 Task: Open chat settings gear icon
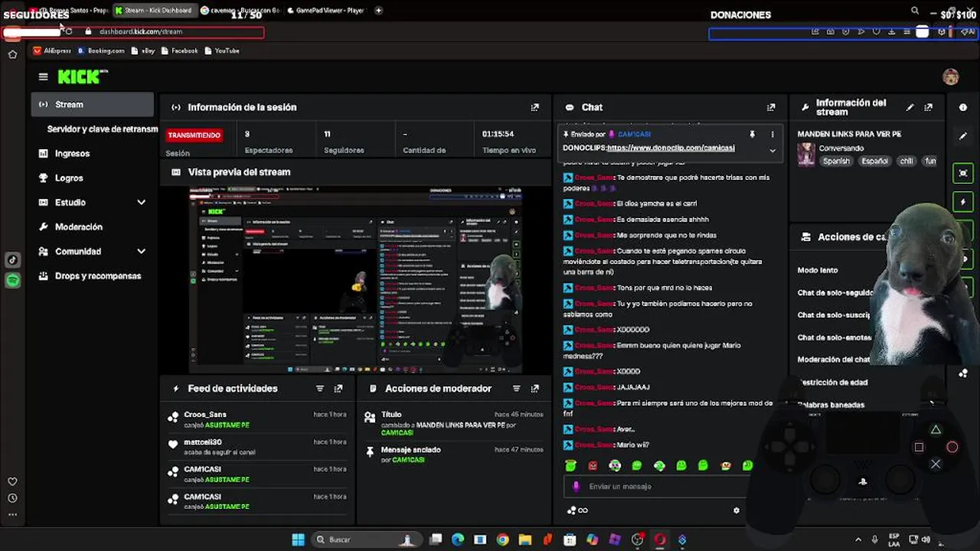pos(737,510)
